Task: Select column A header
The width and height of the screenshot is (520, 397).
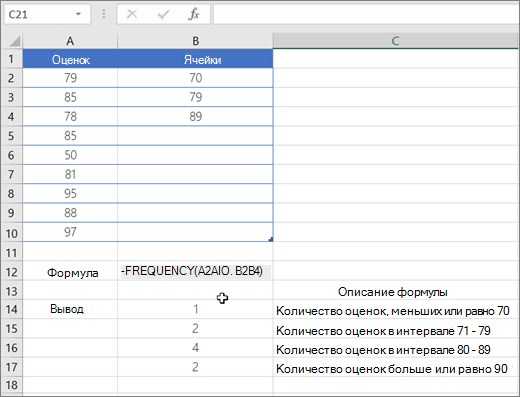Action: coord(70,41)
